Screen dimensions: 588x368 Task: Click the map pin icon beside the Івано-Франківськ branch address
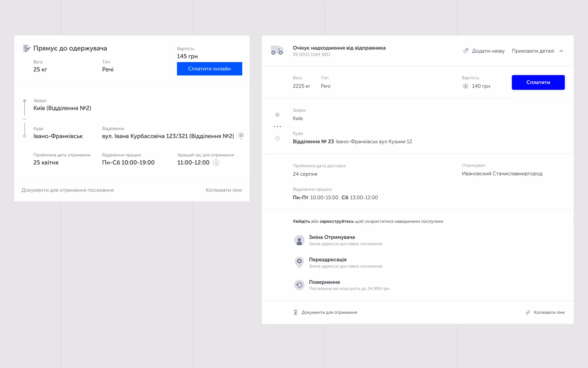pyautogui.click(x=241, y=136)
